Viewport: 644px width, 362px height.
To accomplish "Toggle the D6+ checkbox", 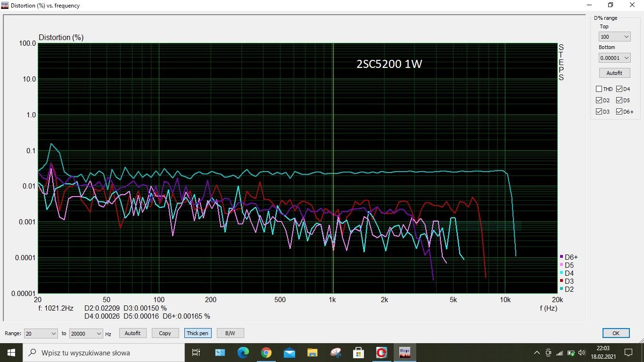I will (x=619, y=112).
